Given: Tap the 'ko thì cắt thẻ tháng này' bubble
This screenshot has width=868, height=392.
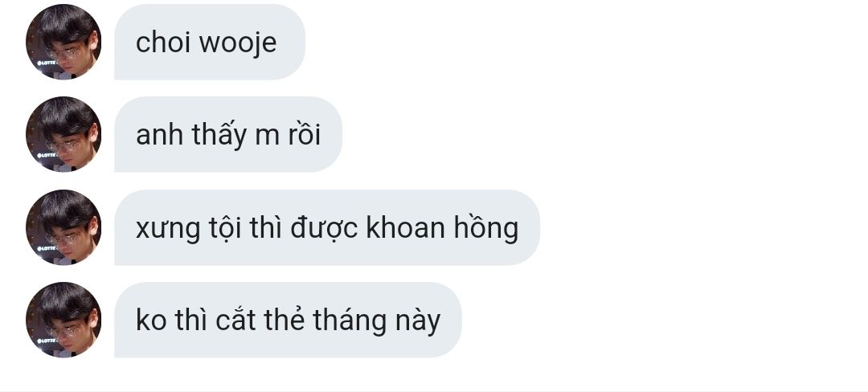Looking at the screenshot, I should pyautogui.click(x=288, y=321).
